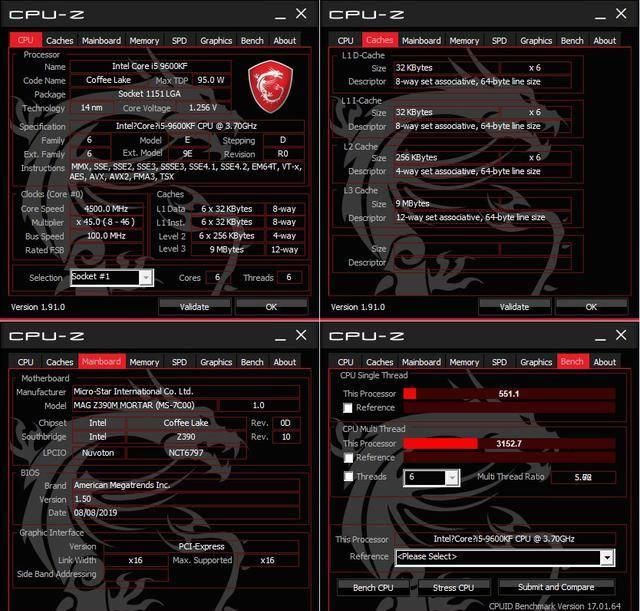
Task: Open About tab in Caches window
Action: 604,40
